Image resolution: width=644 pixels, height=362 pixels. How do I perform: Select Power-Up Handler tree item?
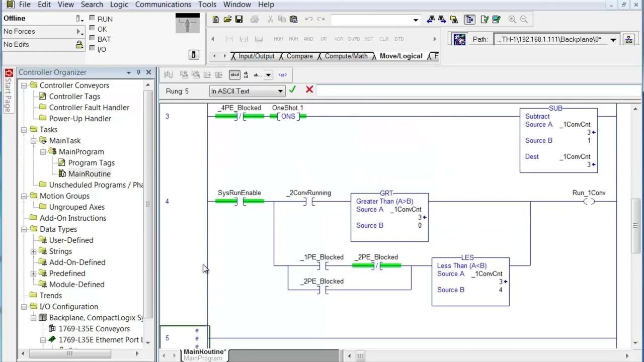point(80,119)
